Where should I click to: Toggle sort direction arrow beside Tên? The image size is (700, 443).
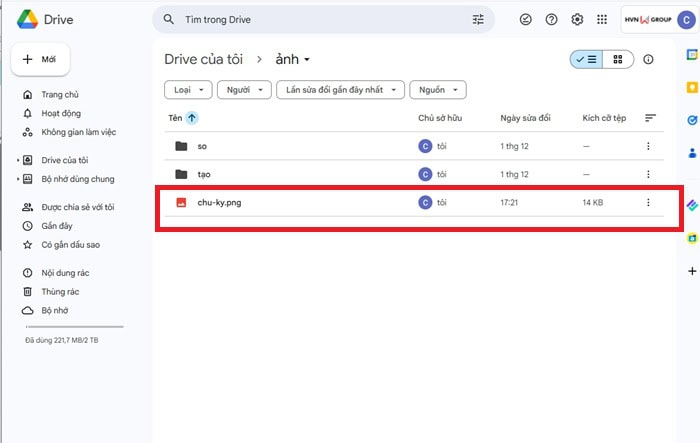click(x=192, y=118)
